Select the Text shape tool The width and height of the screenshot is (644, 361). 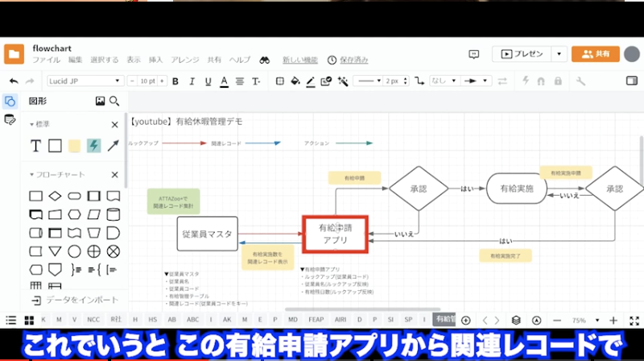click(x=35, y=146)
